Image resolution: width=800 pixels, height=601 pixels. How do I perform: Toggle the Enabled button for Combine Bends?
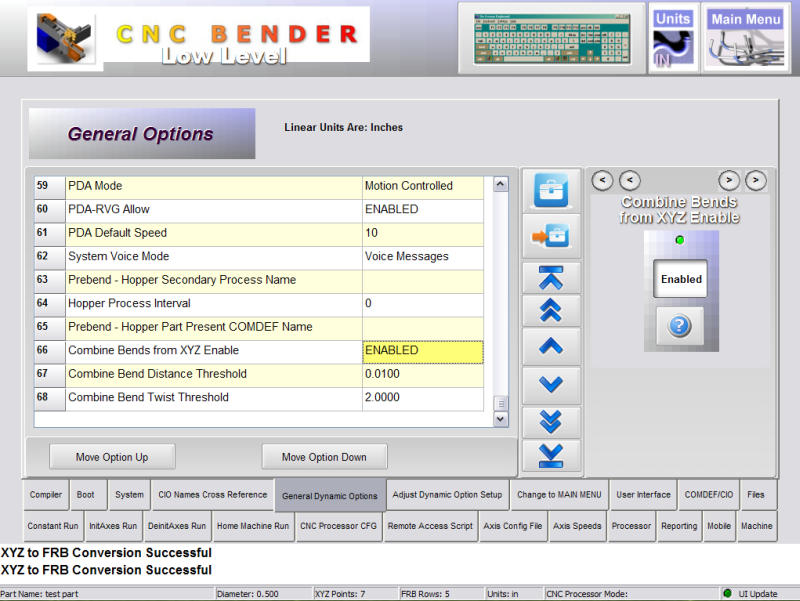[680, 279]
